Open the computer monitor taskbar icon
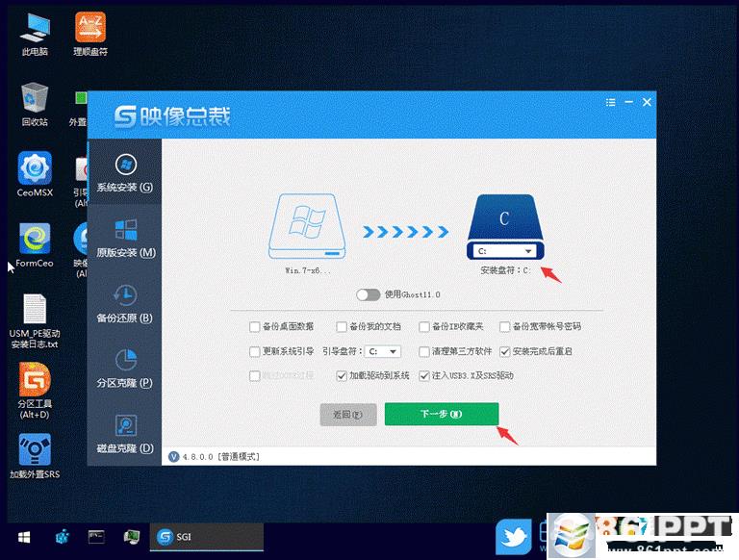 [x=132, y=537]
